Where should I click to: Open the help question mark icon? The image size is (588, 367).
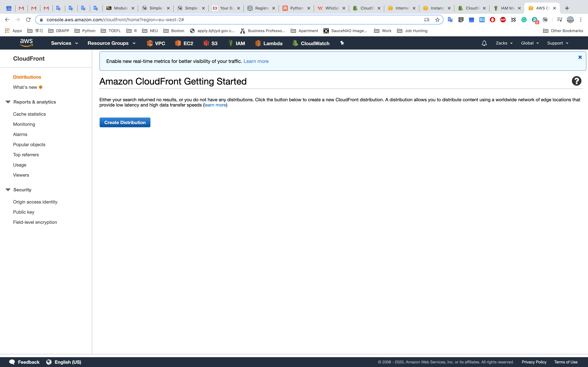576,81
